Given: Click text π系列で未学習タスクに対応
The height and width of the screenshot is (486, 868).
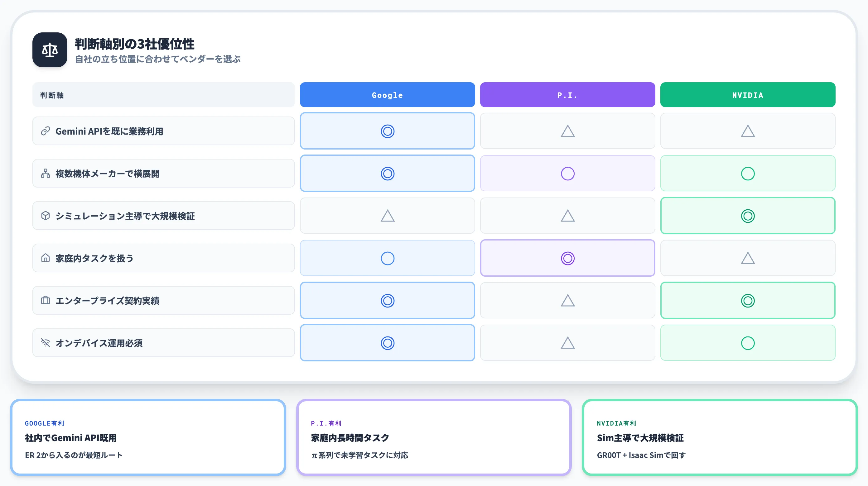Looking at the screenshot, I should coord(359,455).
